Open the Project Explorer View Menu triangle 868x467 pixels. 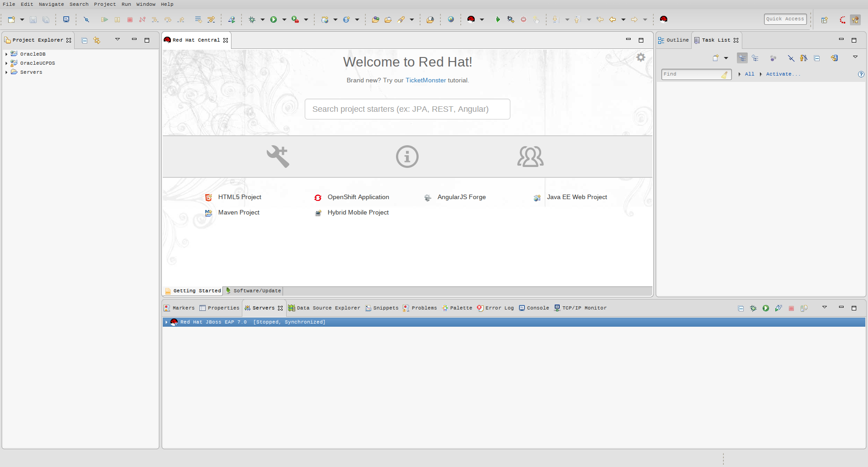coord(118,40)
